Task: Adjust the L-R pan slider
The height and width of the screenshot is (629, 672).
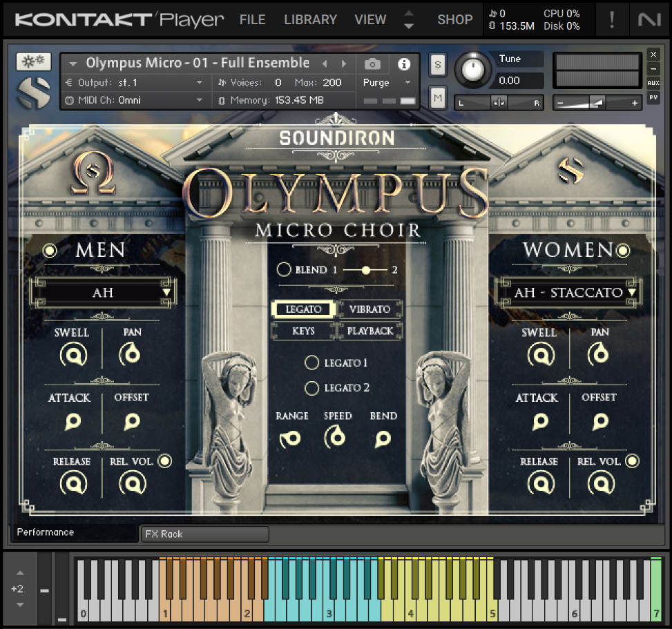Action: [x=499, y=103]
